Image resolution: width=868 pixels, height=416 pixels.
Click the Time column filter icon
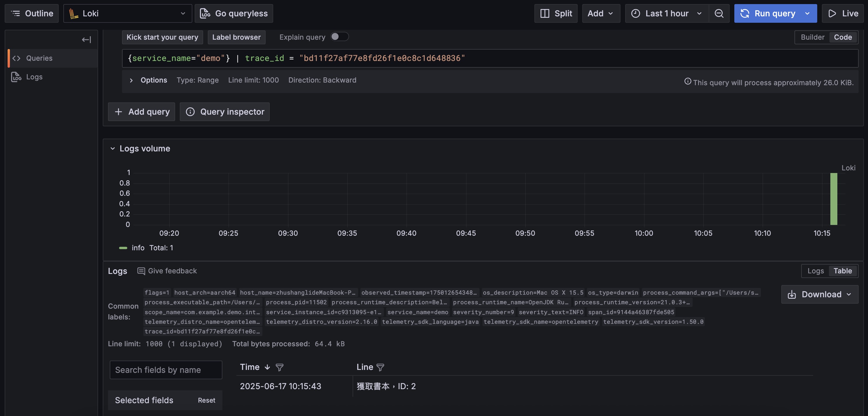coord(279,367)
